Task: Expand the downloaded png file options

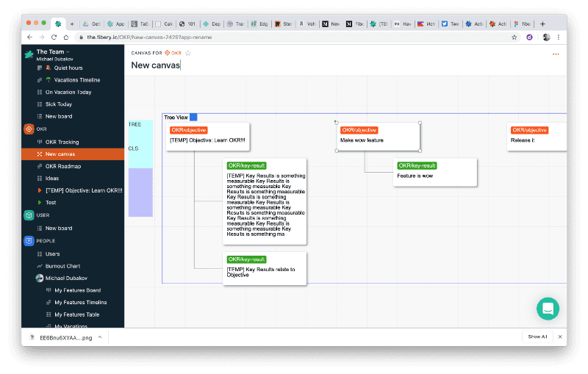Action: (99, 337)
